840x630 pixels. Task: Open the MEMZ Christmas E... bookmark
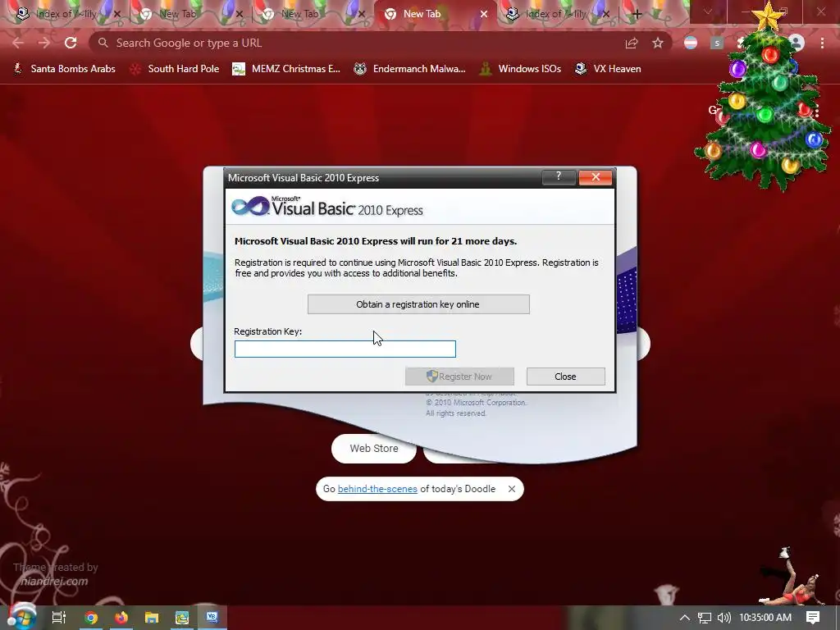(286, 69)
